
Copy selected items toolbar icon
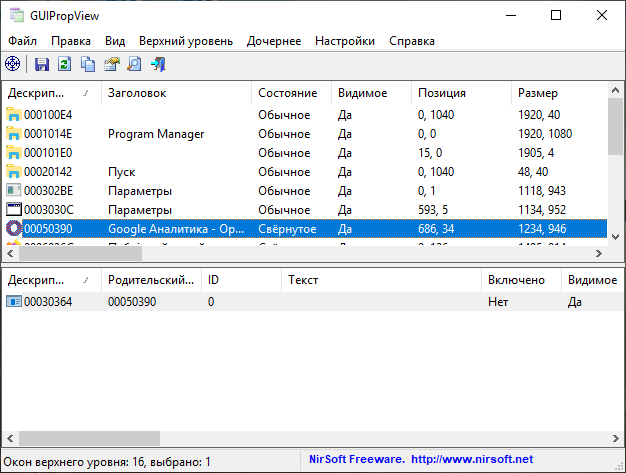click(x=88, y=64)
